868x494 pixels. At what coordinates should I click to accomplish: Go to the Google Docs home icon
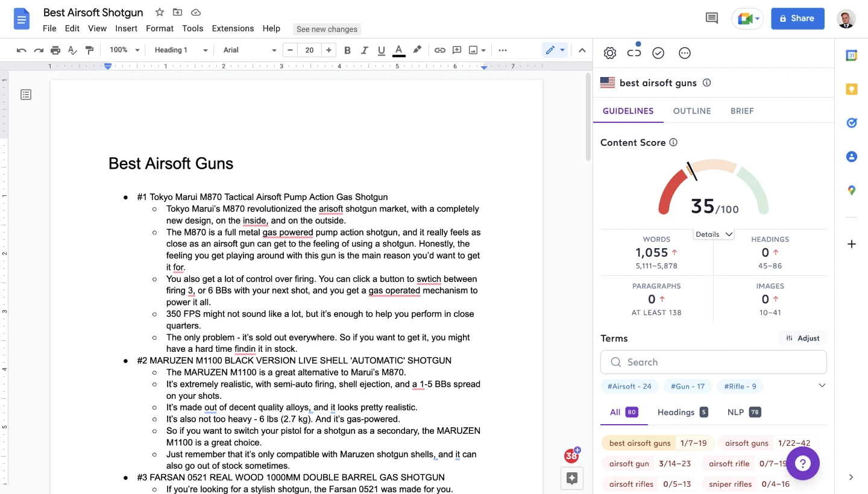[22, 19]
